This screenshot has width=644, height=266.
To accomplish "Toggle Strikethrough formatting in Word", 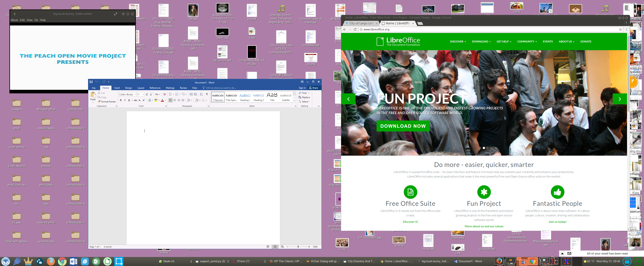I will click(x=136, y=100).
